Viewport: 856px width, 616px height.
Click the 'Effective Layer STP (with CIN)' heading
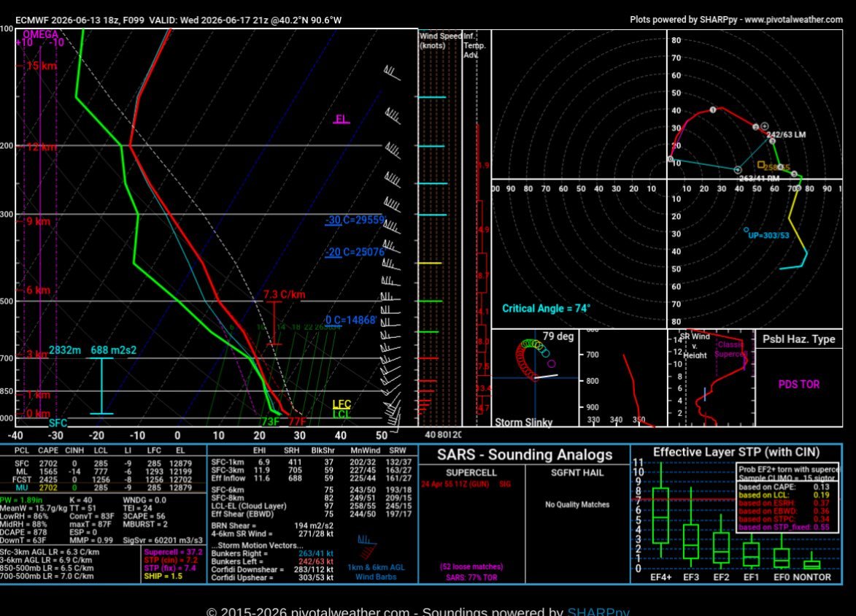pyautogui.click(x=736, y=453)
